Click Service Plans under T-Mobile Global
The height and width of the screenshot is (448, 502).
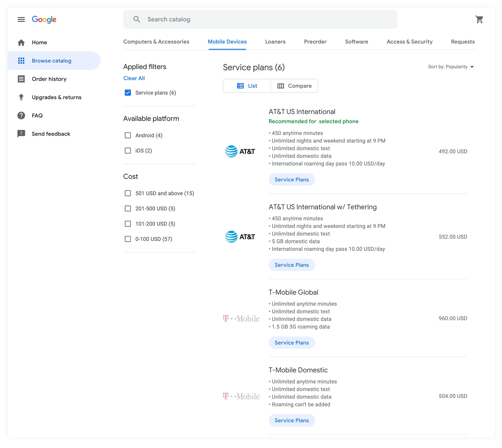[x=291, y=343]
